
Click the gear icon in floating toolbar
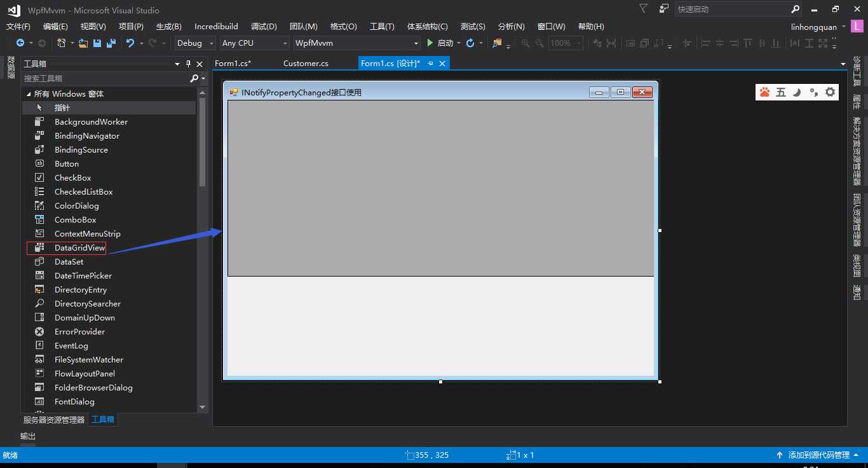(x=831, y=92)
